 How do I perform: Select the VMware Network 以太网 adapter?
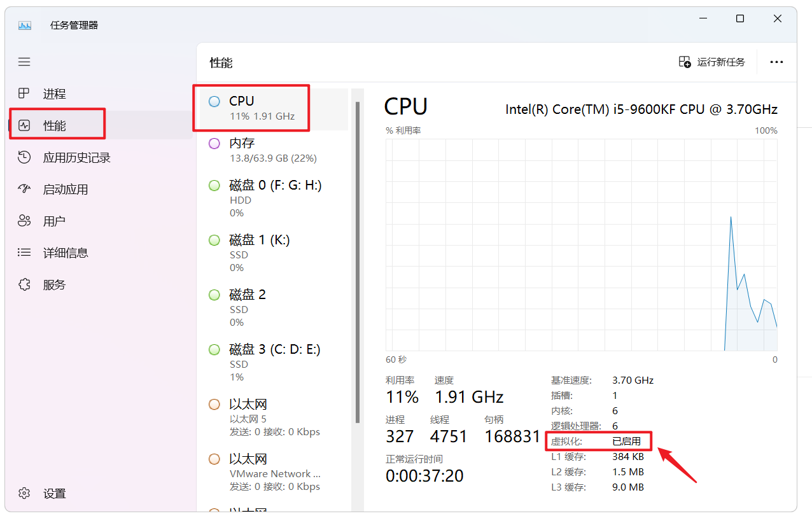(274, 472)
